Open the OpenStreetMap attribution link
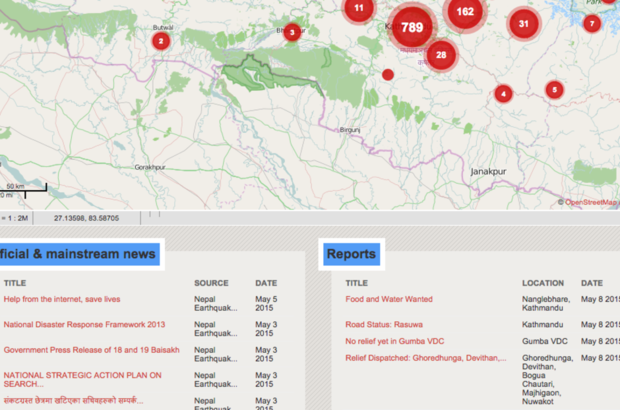Image resolution: width=620 pixels, height=410 pixels. pos(590,202)
